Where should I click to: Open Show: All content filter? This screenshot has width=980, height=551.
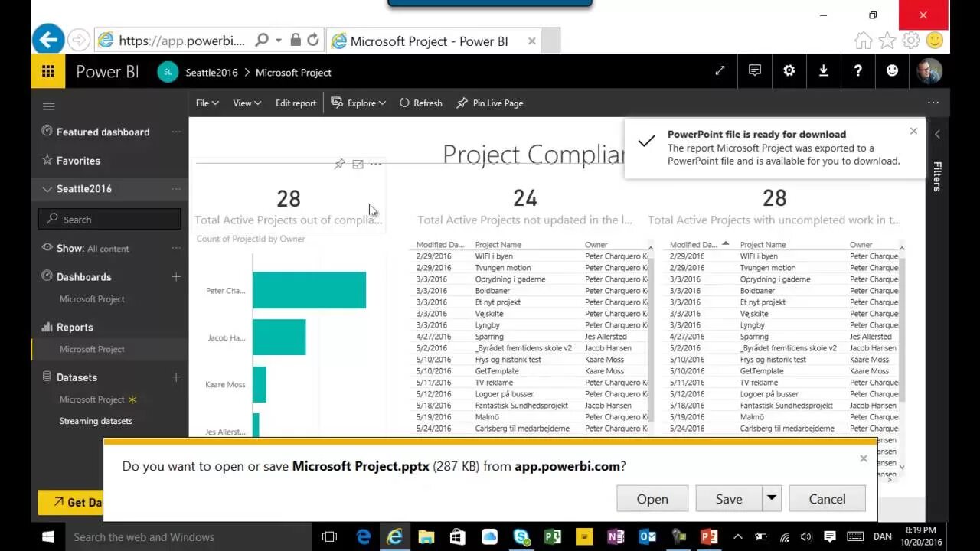[x=93, y=248]
